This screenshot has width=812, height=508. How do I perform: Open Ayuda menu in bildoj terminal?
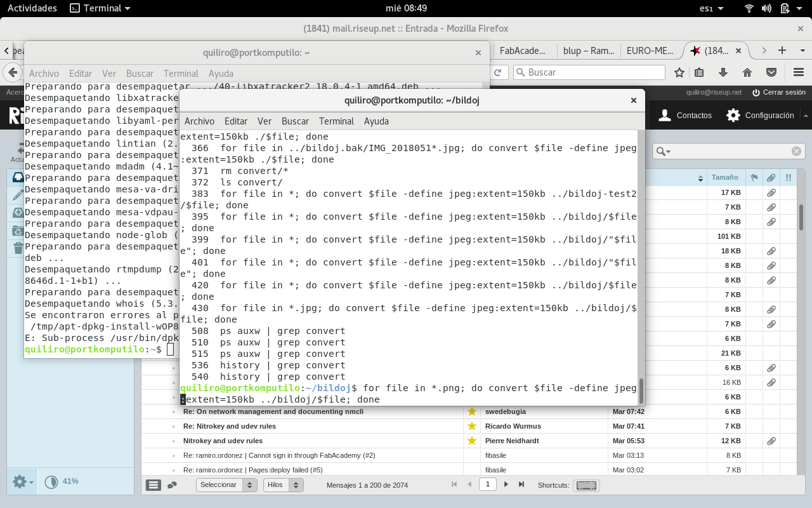(x=376, y=121)
